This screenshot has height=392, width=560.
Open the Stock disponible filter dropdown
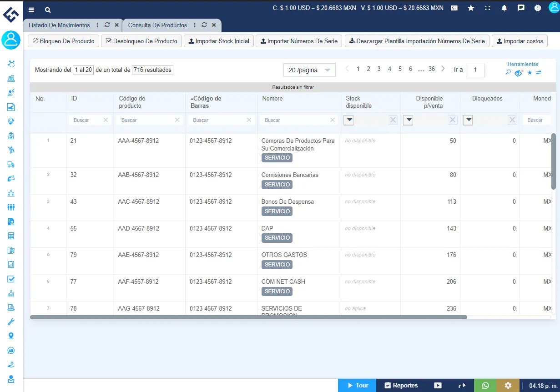348,120
